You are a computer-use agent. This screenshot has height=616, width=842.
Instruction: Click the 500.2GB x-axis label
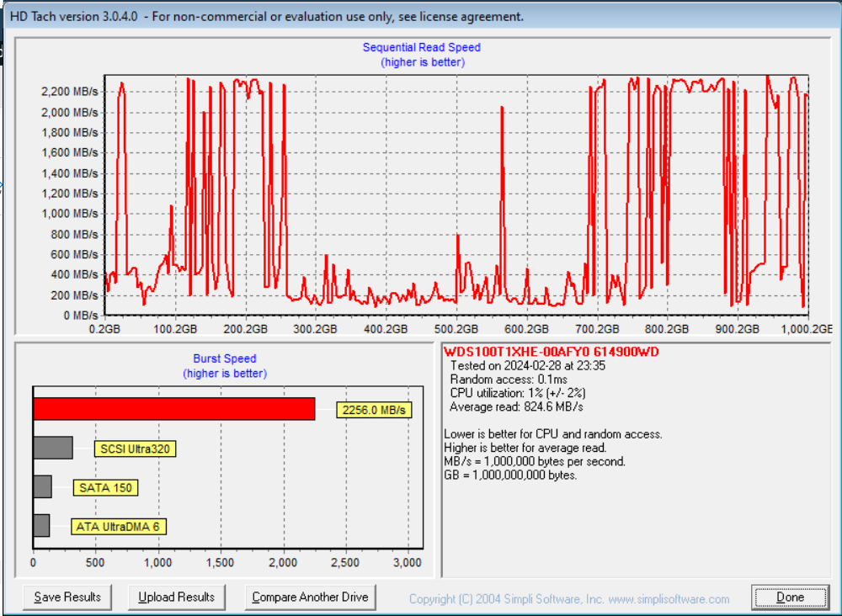[x=456, y=329]
